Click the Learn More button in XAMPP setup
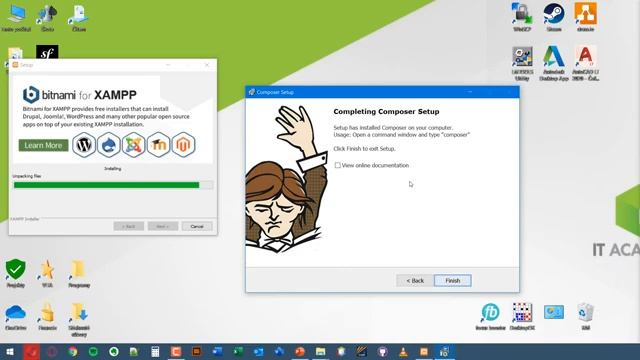Screen dimensions: 640x360 coord(43,145)
